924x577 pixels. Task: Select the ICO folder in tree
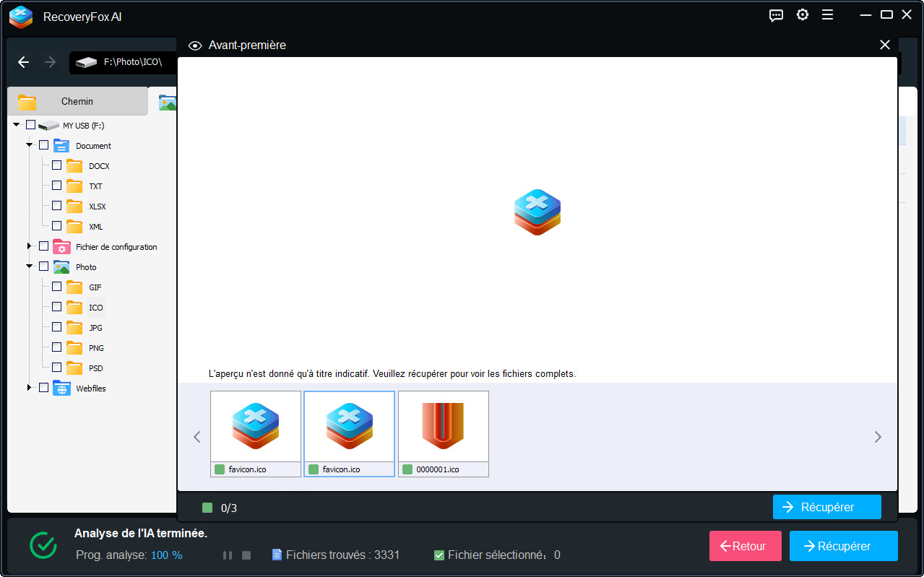[x=95, y=307]
